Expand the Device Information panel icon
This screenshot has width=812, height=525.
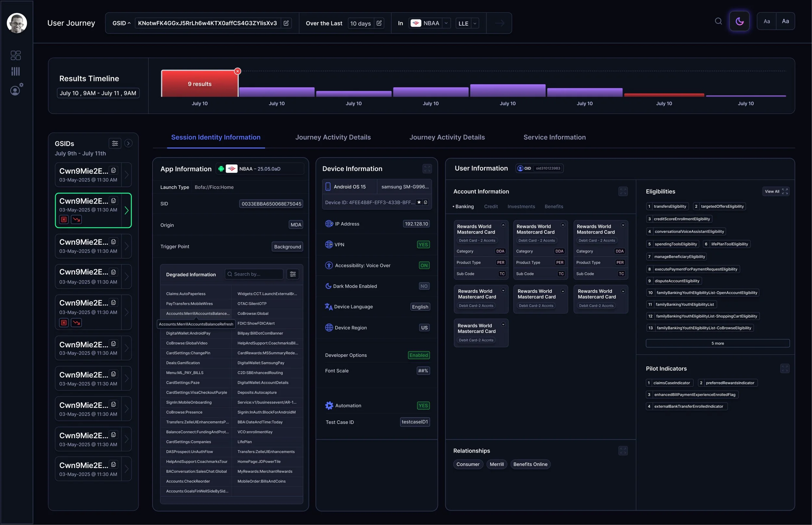427,168
